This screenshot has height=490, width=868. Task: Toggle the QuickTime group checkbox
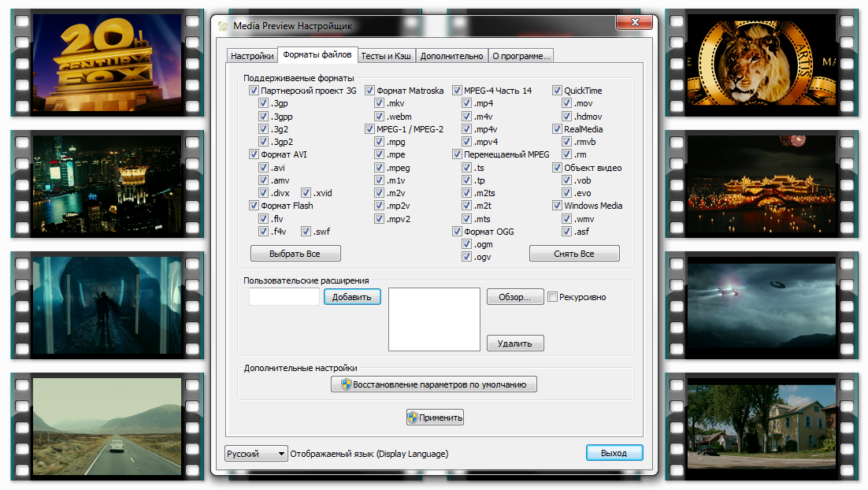click(557, 91)
